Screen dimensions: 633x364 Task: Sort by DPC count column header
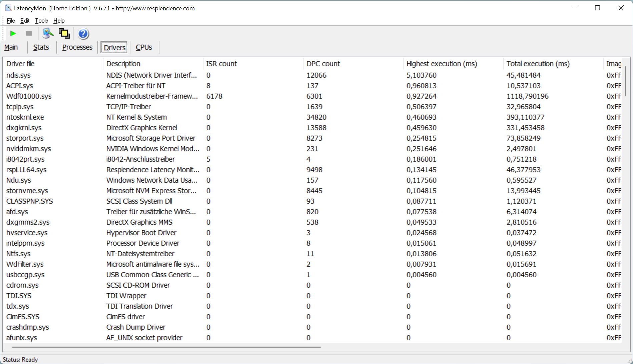click(354, 64)
